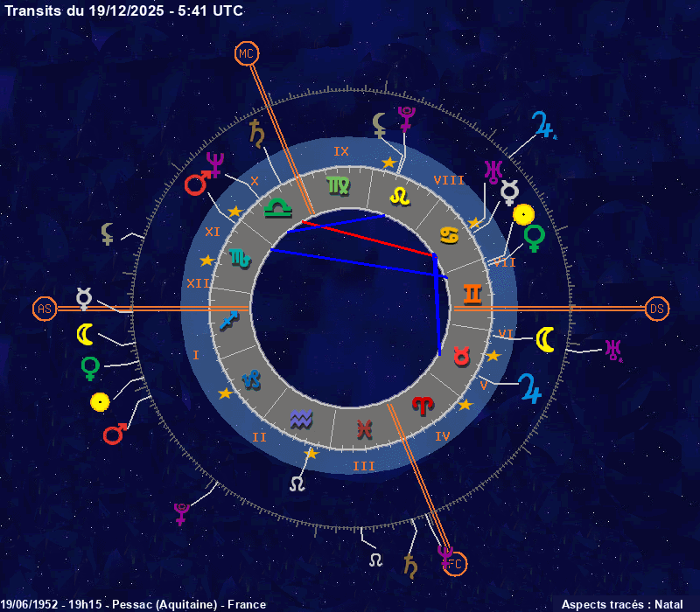Click the "Aspects tracés : Natal" text
Screen dimensions: 700x612
pos(622,604)
